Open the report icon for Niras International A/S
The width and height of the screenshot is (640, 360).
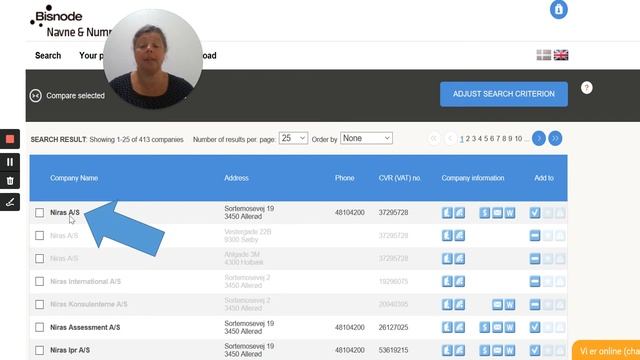coord(447,281)
